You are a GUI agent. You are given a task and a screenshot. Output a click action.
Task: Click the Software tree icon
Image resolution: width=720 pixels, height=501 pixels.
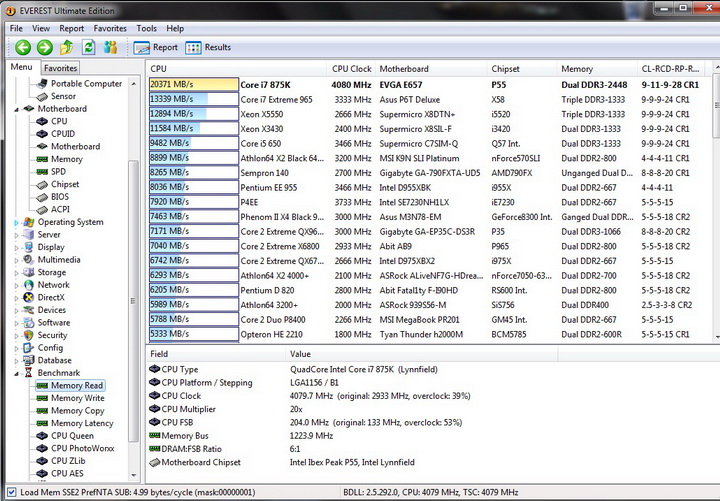(x=29, y=322)
